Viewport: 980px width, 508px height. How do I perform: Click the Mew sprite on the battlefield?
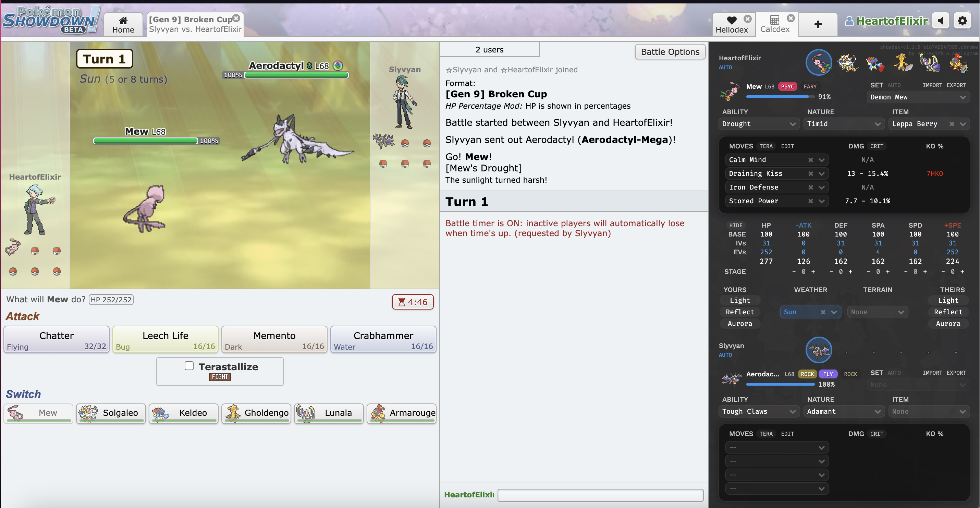145,208
